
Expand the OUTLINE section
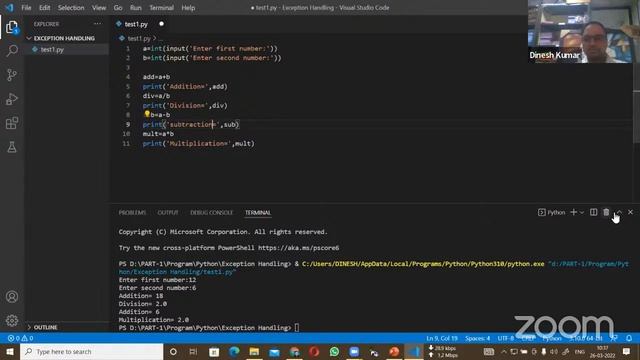45,327
